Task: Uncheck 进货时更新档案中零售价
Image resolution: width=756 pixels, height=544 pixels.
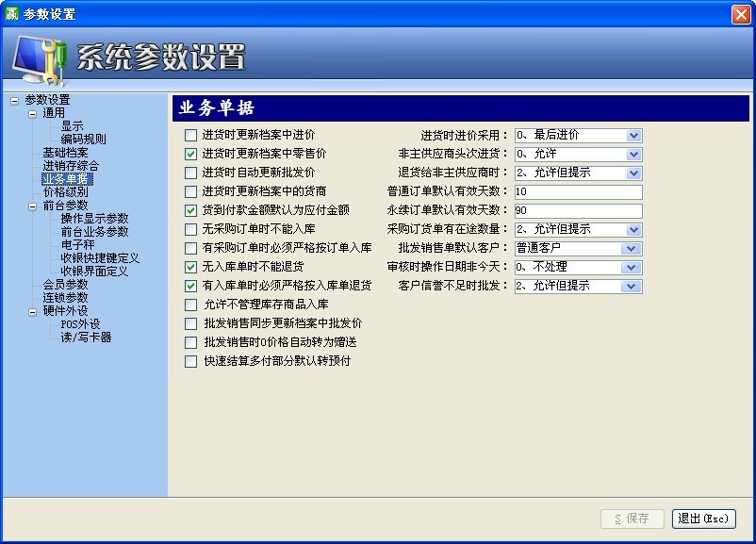Action: (x=191, y=154)
